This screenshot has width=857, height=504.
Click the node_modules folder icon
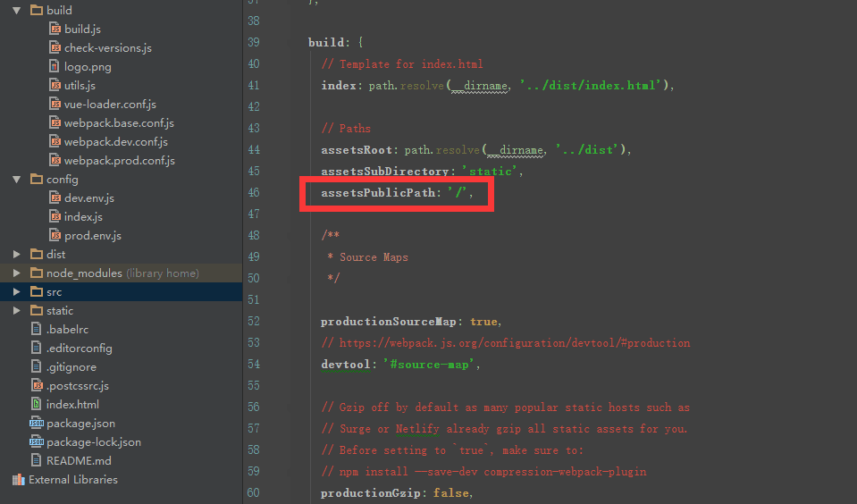click(37, 273)
